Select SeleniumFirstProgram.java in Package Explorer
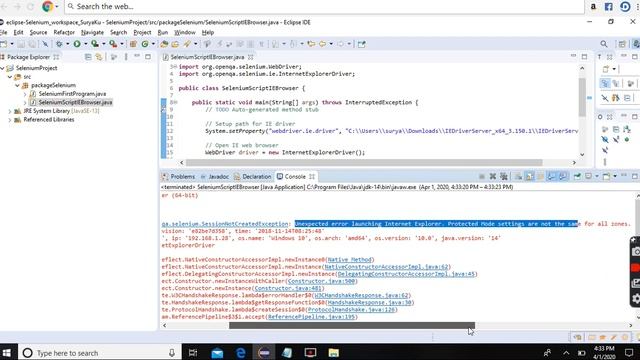The height and width of the screenshot is (360, 640). [x=72, y=94]
